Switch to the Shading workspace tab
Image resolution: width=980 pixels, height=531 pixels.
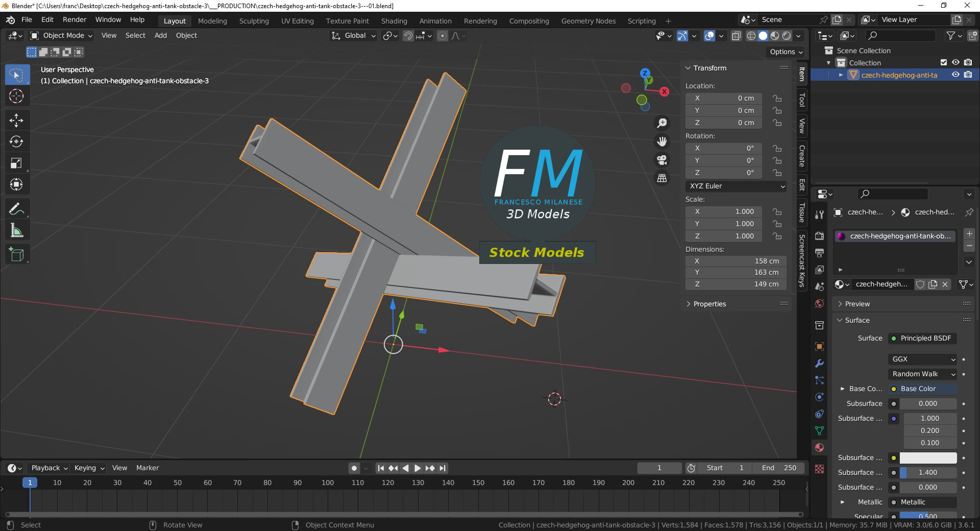coord(394,21)
